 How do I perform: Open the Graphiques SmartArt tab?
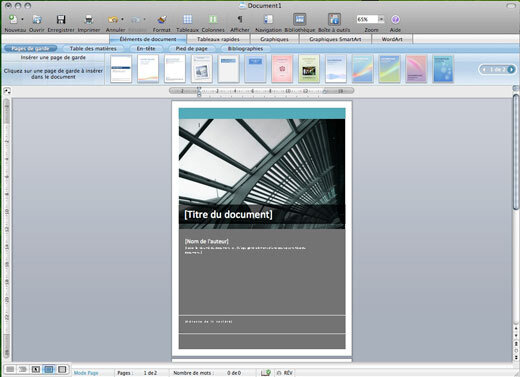pos(335,39)
